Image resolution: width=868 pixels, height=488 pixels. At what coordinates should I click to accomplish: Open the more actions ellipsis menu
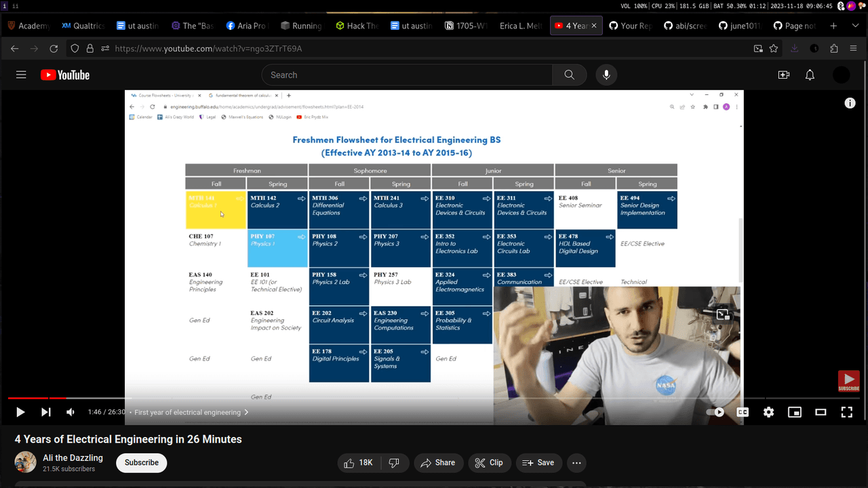[576, 463]
